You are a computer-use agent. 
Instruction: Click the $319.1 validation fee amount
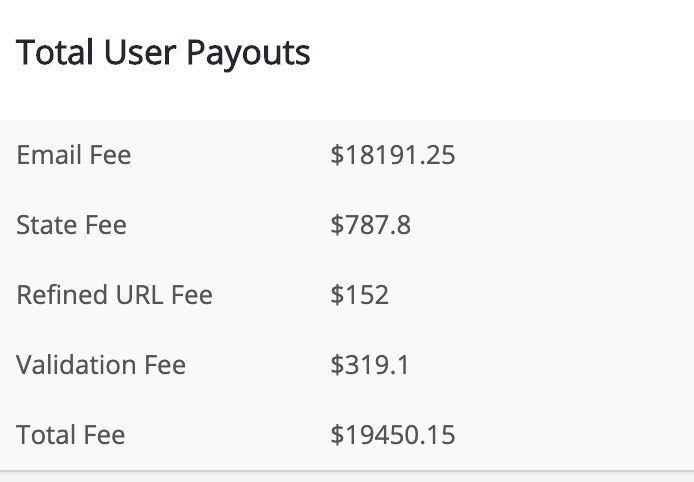[370, 365]
